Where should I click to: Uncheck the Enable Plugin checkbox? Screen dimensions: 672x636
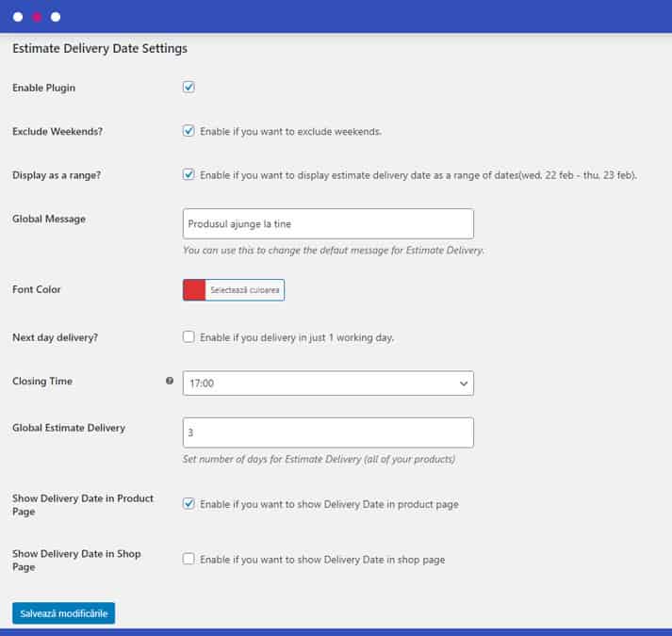pyautogui.click(x=188, y=87)
